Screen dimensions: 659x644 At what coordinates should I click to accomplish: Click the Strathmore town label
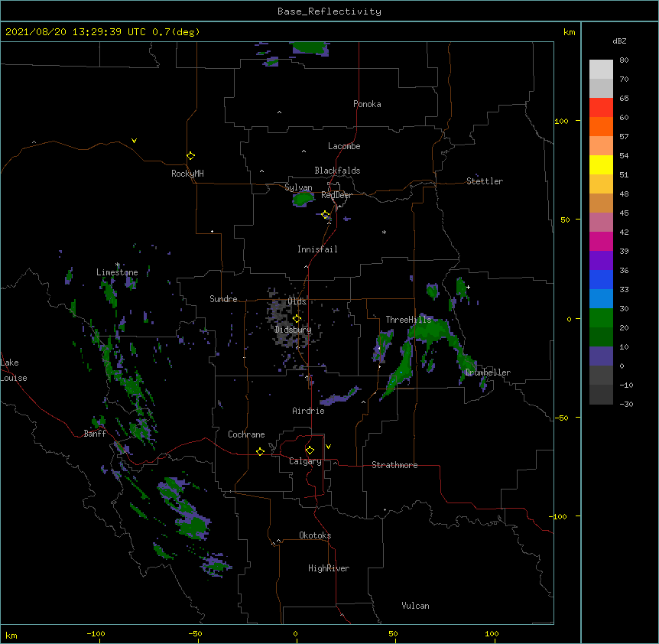click(x=394, y=465)
